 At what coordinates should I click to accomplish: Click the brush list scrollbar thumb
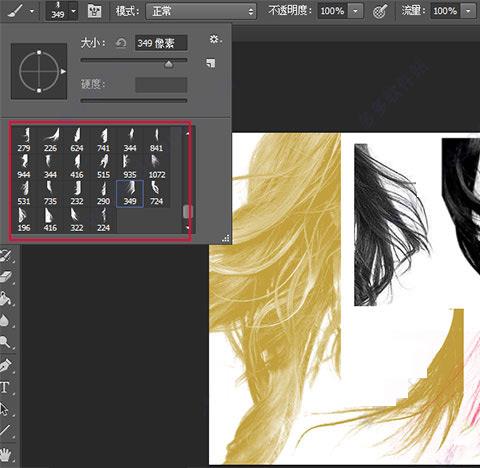[x=188, y=212]
